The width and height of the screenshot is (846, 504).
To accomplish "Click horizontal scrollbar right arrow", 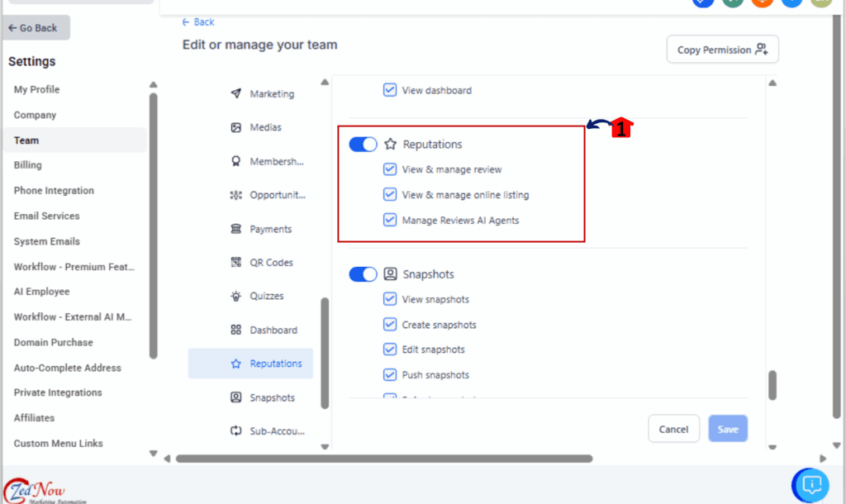I will click(823, 459).
